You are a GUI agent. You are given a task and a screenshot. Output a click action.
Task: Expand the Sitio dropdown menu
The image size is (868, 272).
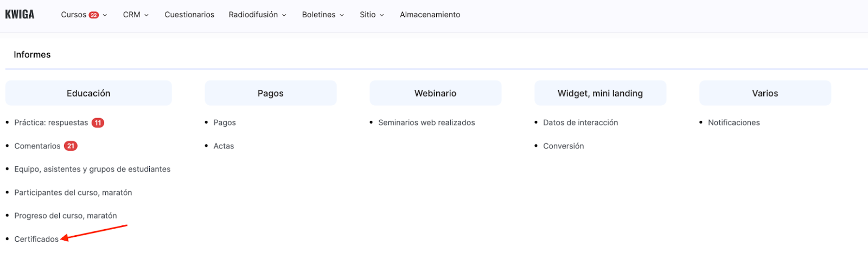click(x=372, y=15)
